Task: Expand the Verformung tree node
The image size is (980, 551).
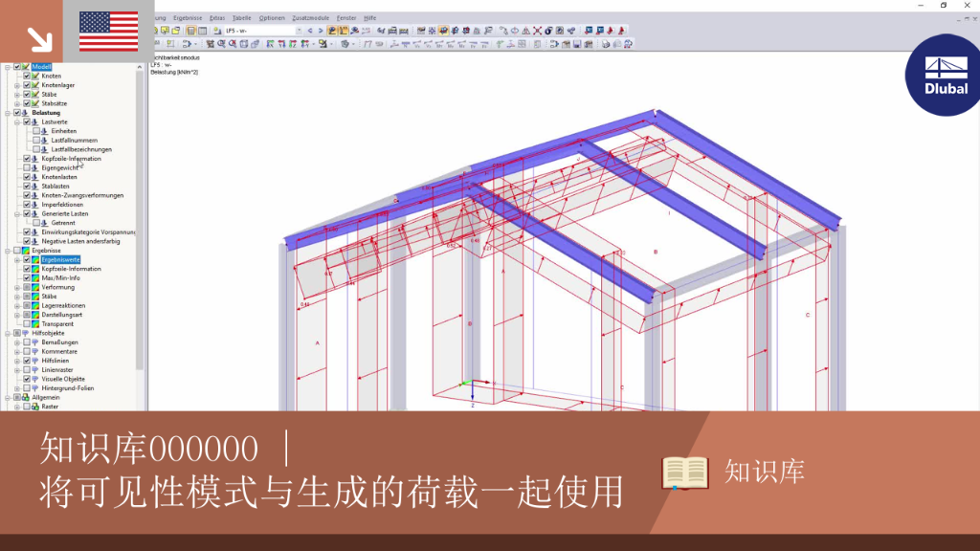Action: (x=17, y=287)
